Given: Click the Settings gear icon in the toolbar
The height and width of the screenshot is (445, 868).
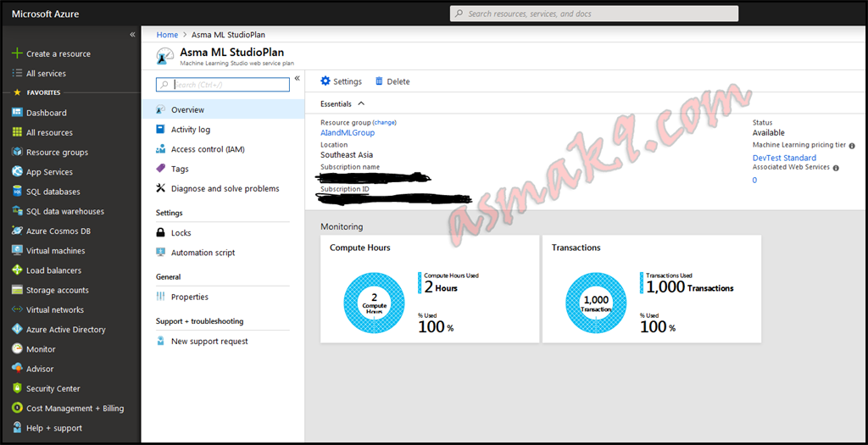Looking at the screenshot, I should (325, 81).
